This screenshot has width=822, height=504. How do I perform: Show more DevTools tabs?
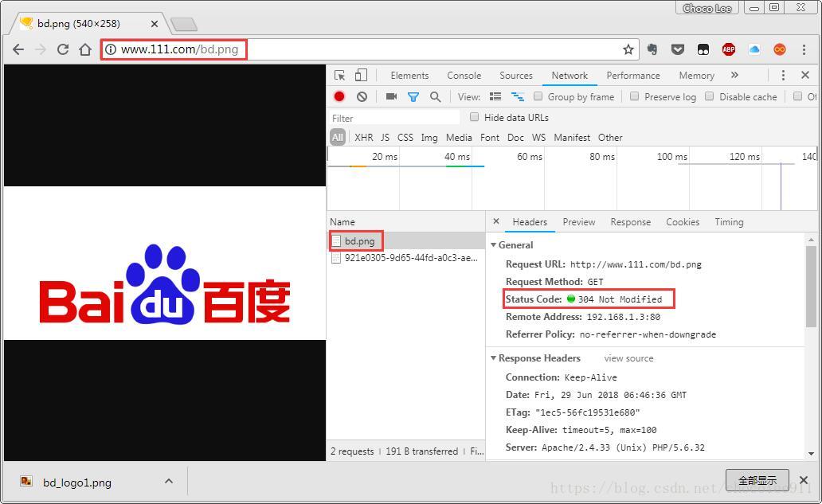[734, 76]
